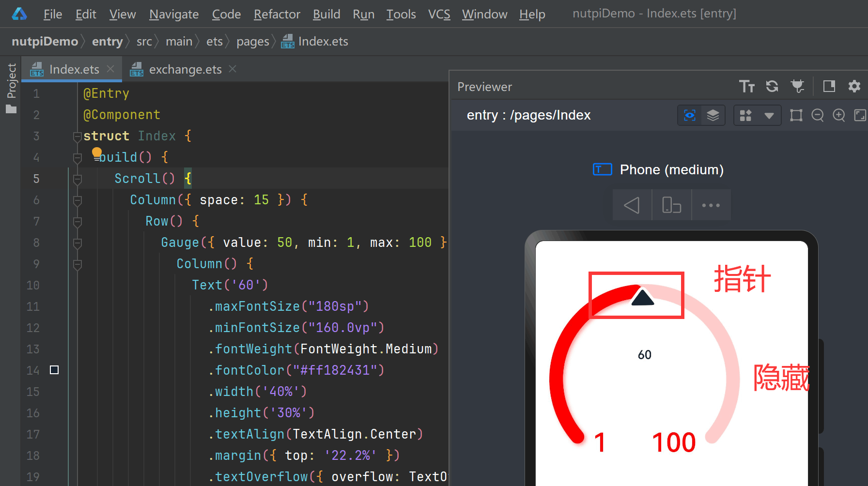
Task: Click pages breadcrumb segment
Action: click(x=253, y=42)
